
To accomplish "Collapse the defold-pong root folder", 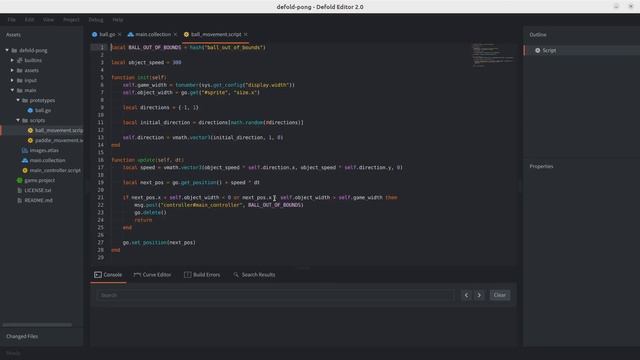I will [7, 50].
